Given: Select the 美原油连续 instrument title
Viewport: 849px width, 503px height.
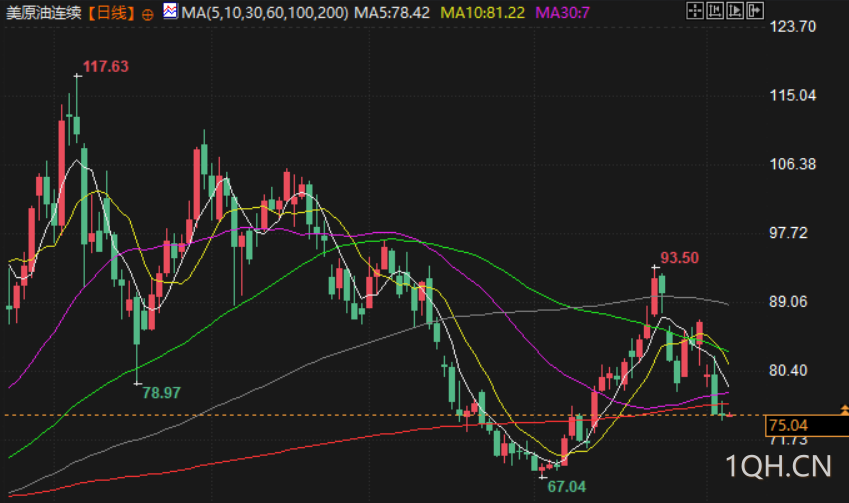Looking at the screenshot, I should (43, 13).
